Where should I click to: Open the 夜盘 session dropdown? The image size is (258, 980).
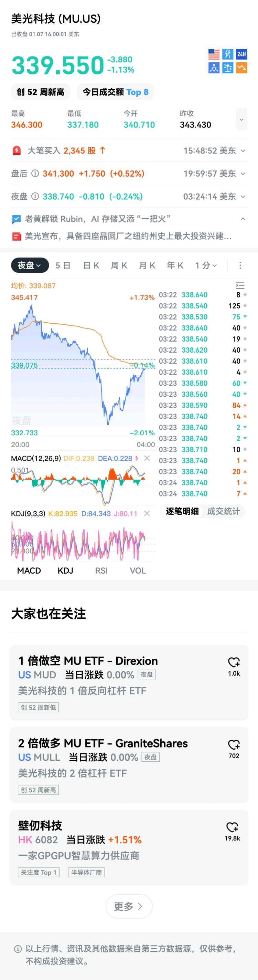click(30, 265)
